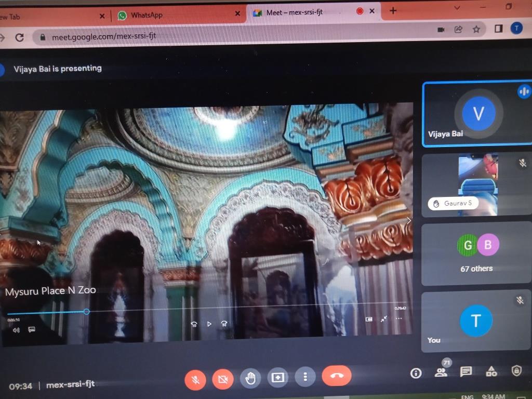Image resolution: width=532 pixels, height=399 pixels.
Task: Select Meet mex-srsi-fjt browser tab
Action: pos(313,12)
